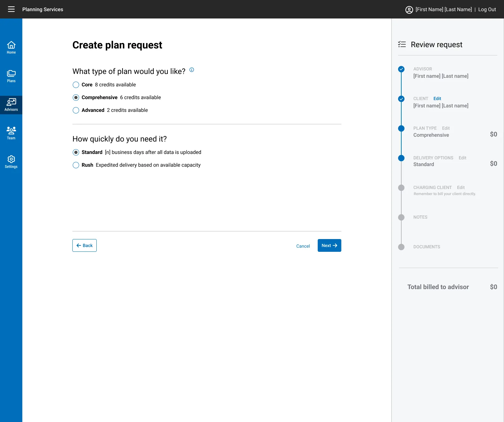The image size is (504, 422).
Task: Click the plan type info icon
Action: pos(192,70)
